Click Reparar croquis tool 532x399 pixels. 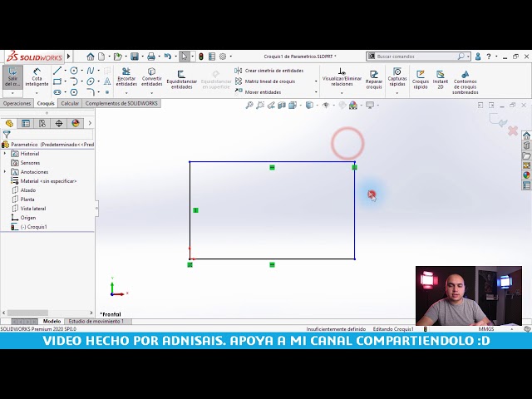click(374, 80)
